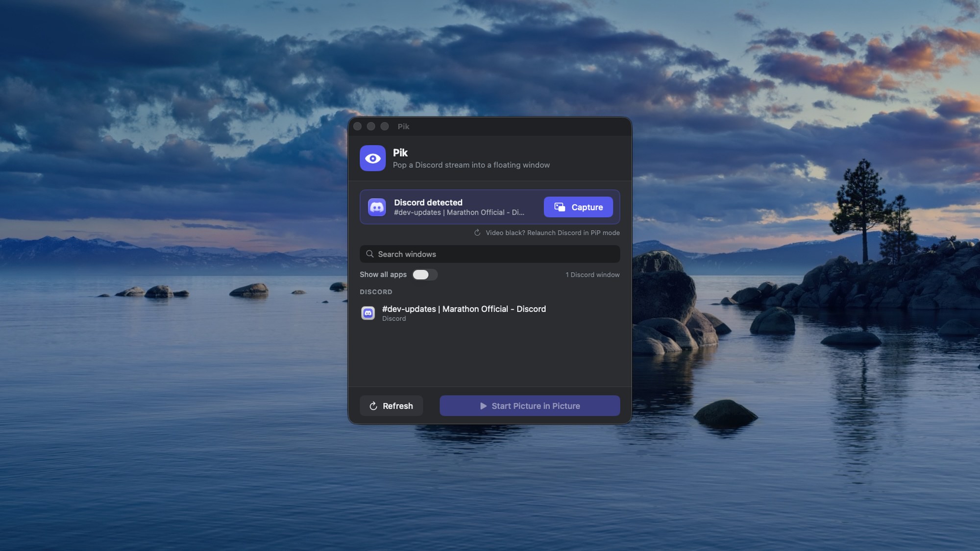The height and width of the screenshot is (551, 980).
Task: Click the Capture button
Action: (x=578, y=207)
